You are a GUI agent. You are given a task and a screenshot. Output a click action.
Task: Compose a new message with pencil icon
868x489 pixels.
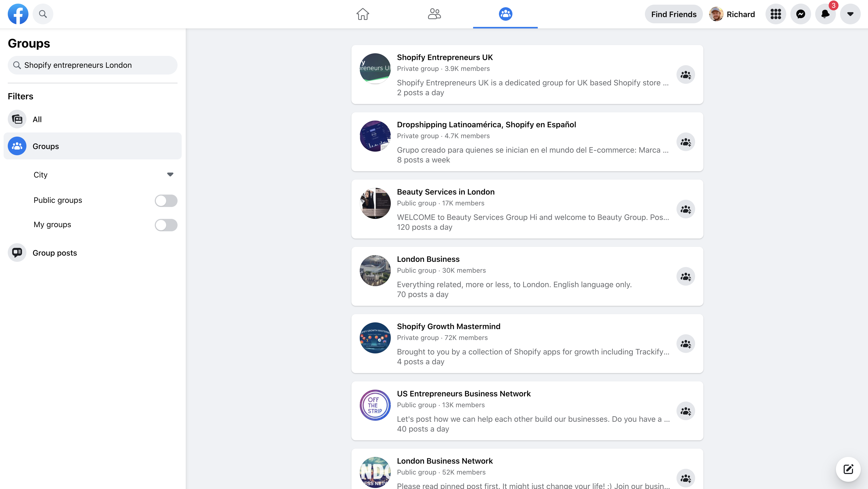(848, 469)
